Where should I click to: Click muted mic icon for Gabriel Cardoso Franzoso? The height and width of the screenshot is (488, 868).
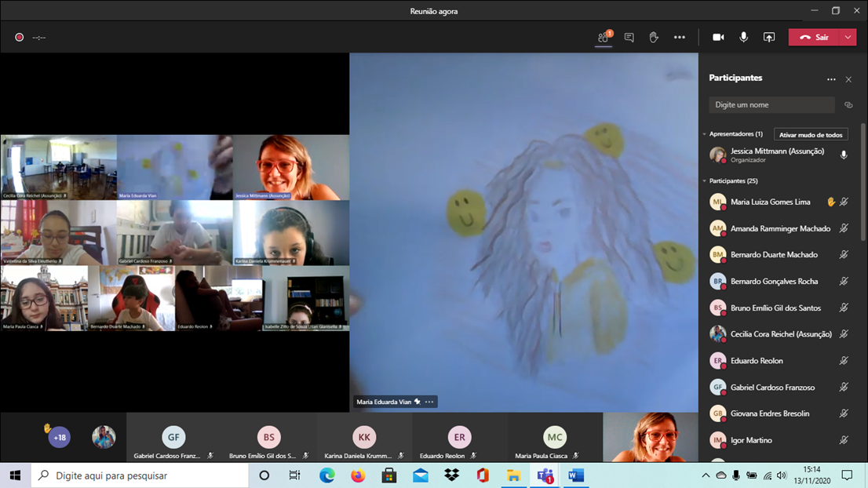point(844,388)
